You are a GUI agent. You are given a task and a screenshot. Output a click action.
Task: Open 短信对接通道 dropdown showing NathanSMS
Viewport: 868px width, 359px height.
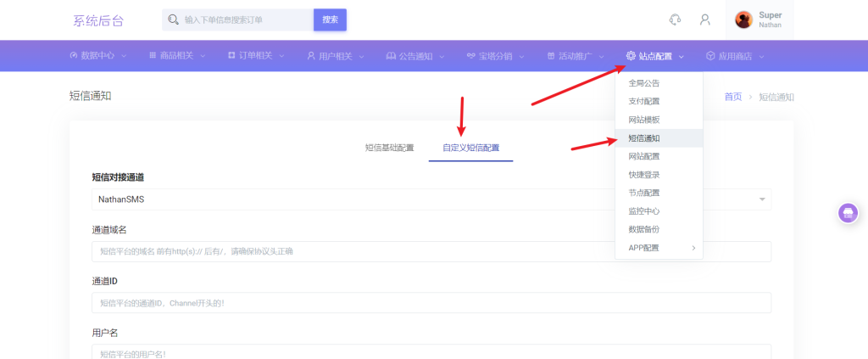click(x=431, y=199)
